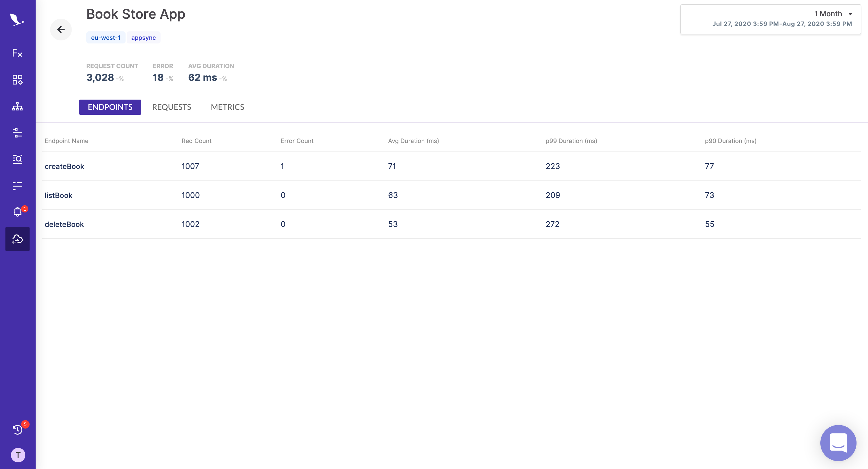The width and height of the screenshot is (868, 469).
Task: Open the sliders configuration sidebar icon
Action: [17, 133]
